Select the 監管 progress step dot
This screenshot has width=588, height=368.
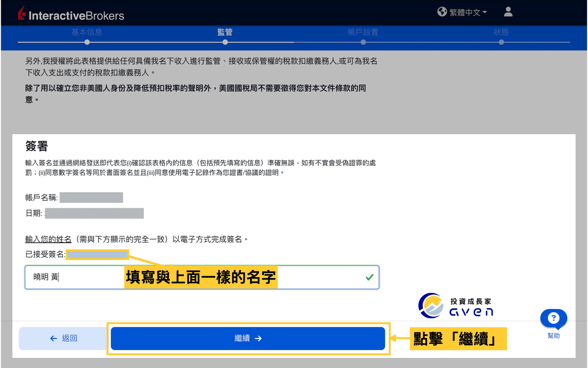click(225, 42)
